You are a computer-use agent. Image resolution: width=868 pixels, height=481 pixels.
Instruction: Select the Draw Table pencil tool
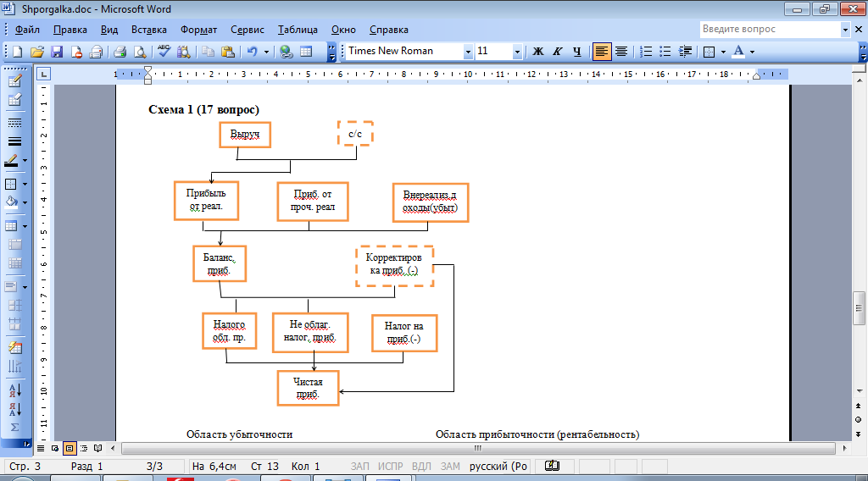click(x=15, y=80)
